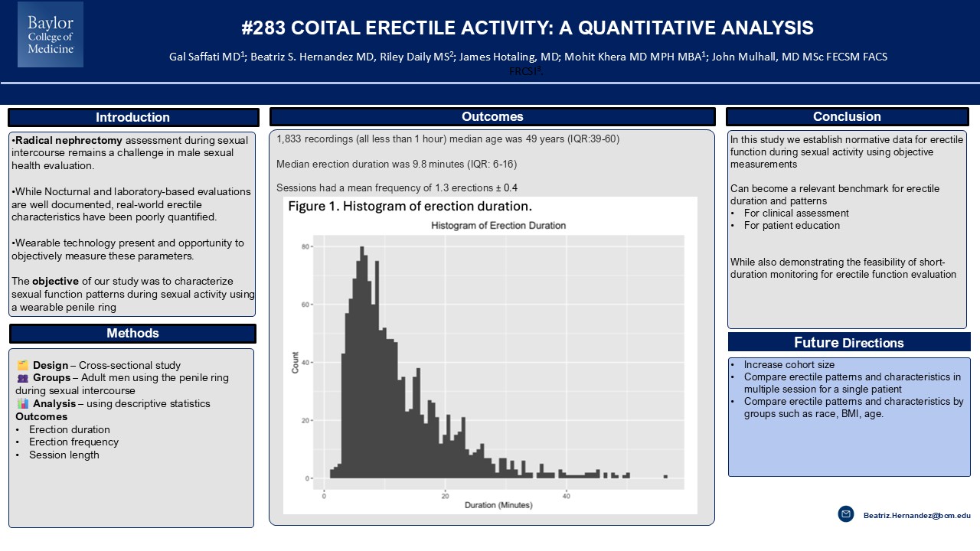Click the author names line
The image size is (980, 551).
pyautogui.click(x=528, y=57)
